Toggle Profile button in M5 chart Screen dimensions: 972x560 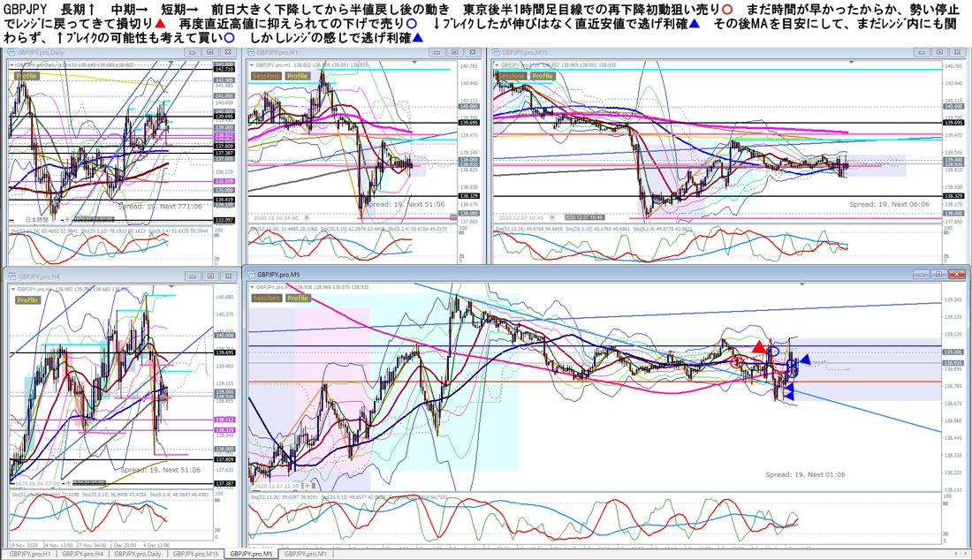(x=297, y=298)
